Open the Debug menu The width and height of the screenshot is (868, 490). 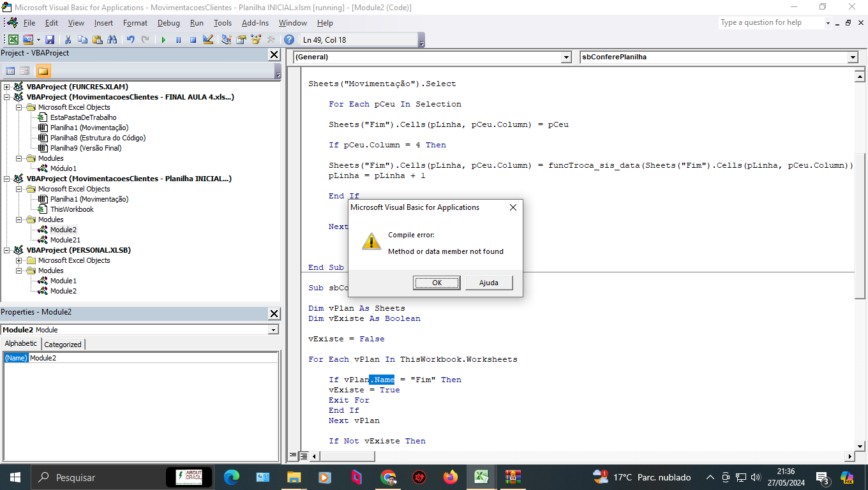coord(168,23)
